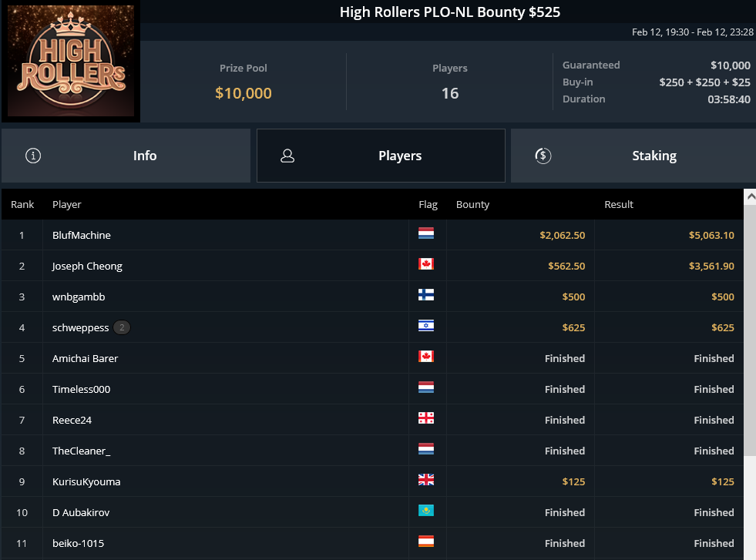Click the info circle icon
The image size is (756, 560).
click(x=33, y=156)
